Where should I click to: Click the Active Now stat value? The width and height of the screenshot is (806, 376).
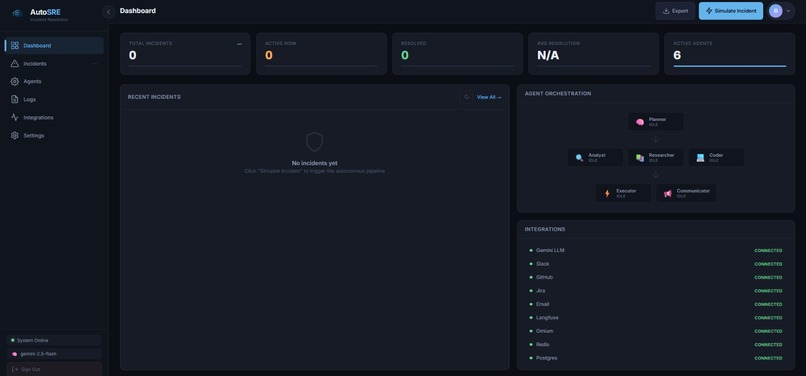269,56
